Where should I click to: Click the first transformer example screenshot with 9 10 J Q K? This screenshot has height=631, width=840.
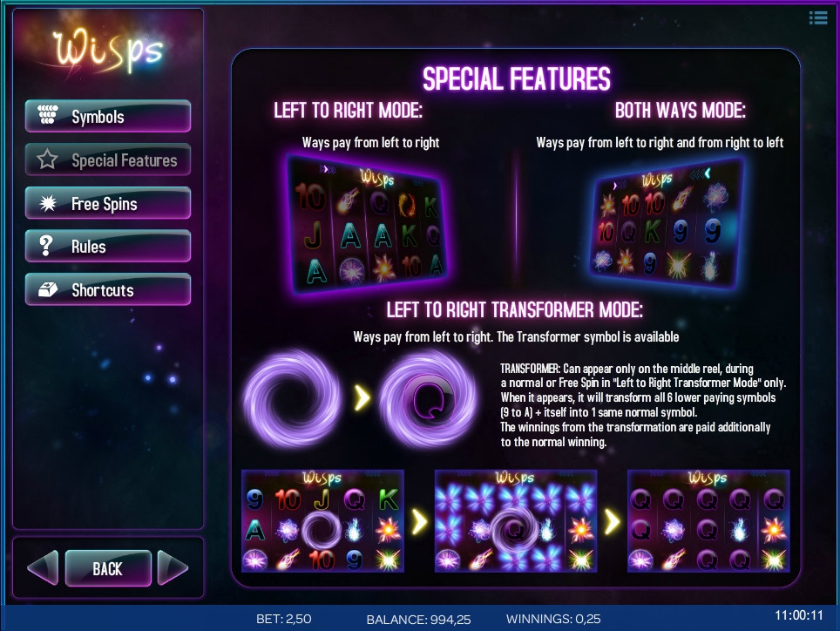click(x=323, y=521)
